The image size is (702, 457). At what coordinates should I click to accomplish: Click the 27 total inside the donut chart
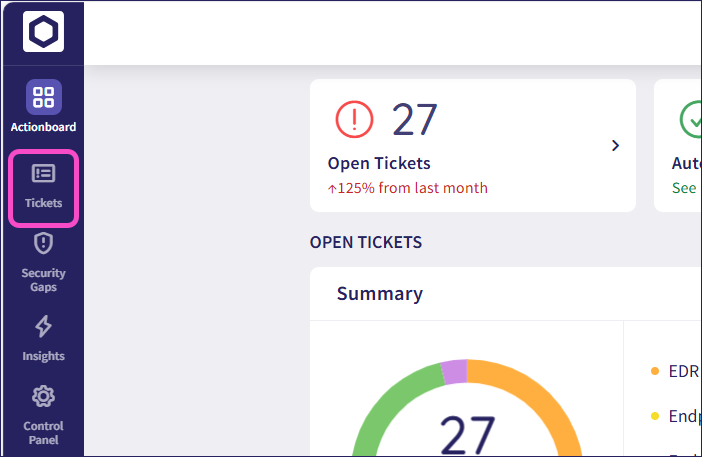click(x=467, y=435)
